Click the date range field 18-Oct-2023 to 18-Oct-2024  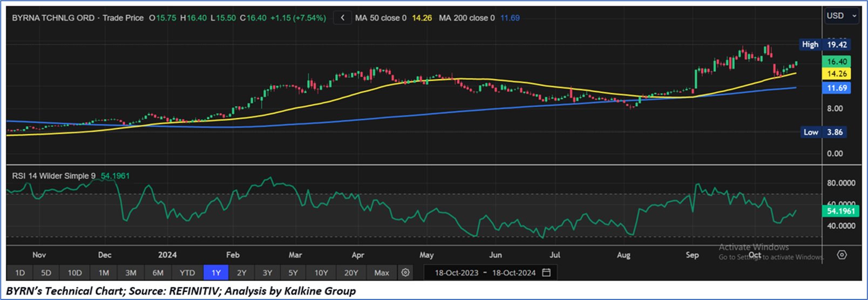click(485, 272)
